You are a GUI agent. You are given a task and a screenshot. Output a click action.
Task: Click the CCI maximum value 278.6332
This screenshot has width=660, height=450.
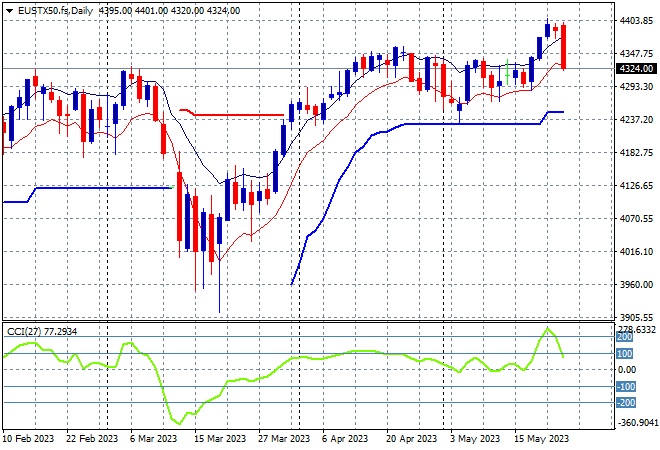(x=637, y=329)
